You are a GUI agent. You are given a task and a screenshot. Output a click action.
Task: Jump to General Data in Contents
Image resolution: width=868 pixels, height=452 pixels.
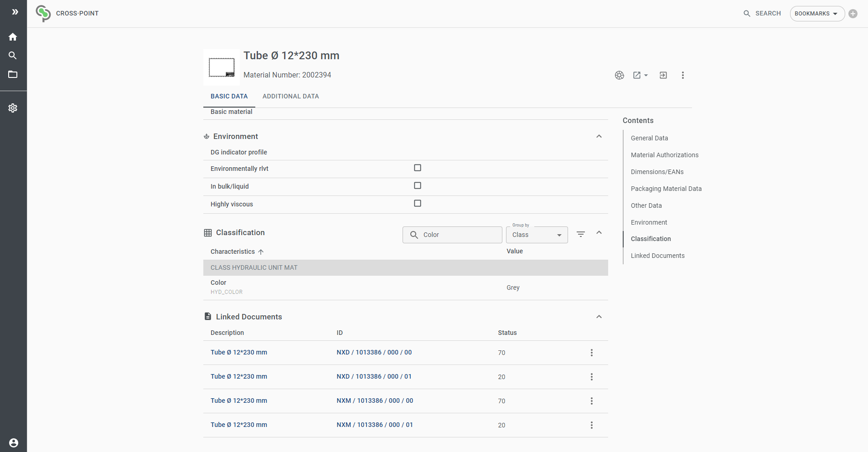[x=649, y=138]
